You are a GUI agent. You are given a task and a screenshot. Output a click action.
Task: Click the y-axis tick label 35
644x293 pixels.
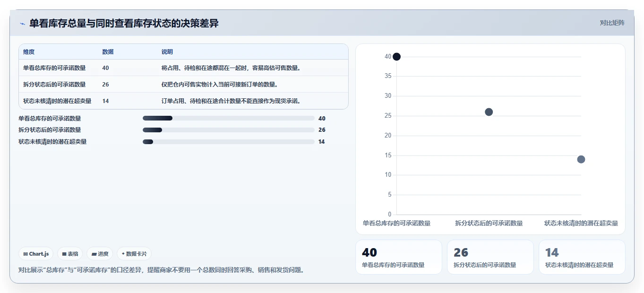(388, 76)
